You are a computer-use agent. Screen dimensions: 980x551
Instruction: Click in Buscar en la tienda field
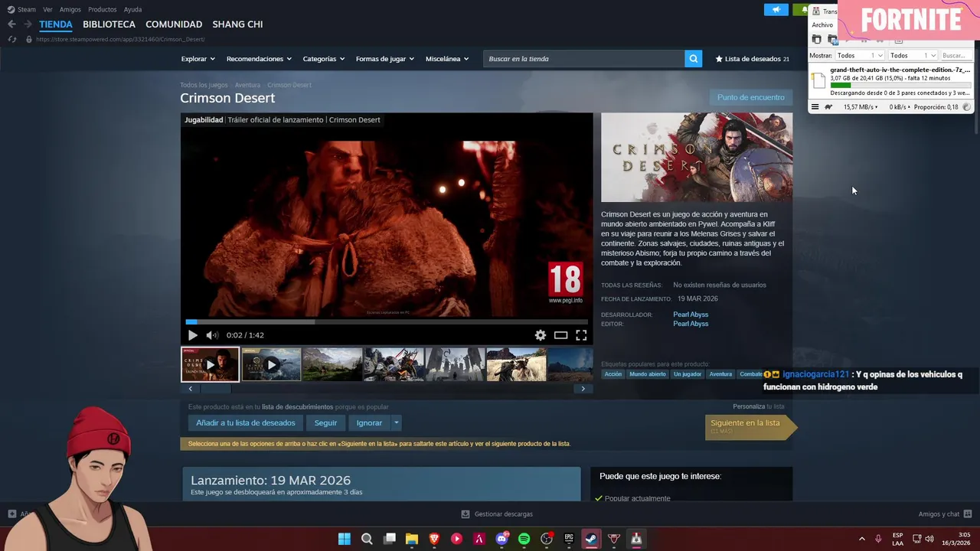click(x=583, y=59)
